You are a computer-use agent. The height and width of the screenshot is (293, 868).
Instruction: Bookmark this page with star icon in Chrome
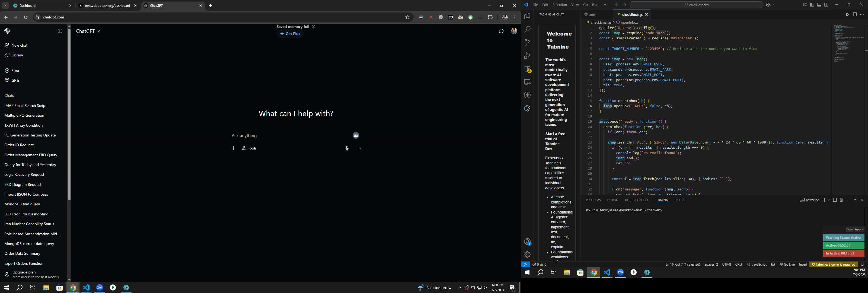407,17
